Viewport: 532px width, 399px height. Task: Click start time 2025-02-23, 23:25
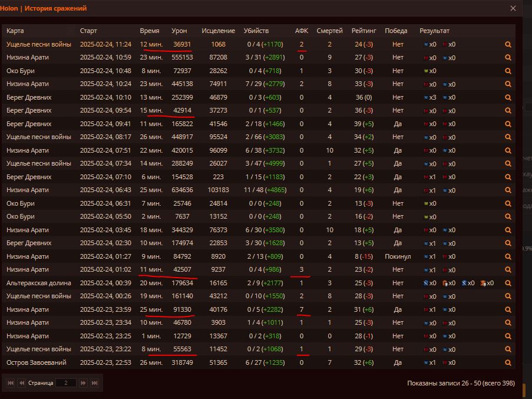point(105,336)
